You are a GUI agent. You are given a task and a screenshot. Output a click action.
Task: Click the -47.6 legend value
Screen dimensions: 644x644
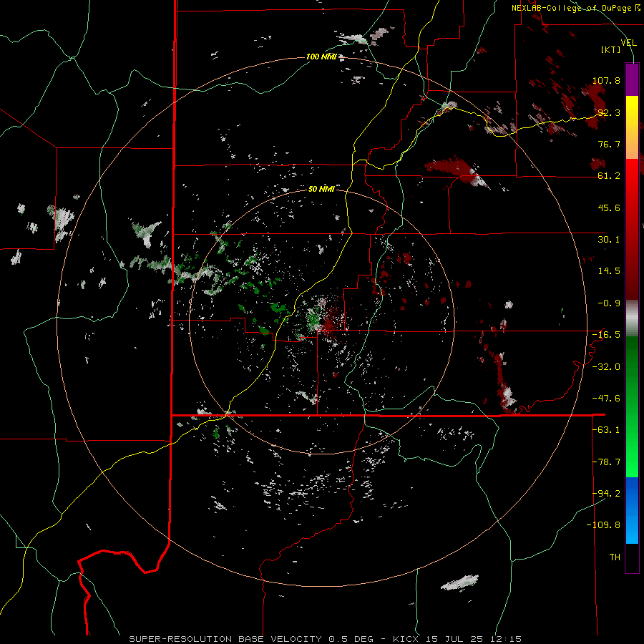pyautogui.click(x=606, y=399)
